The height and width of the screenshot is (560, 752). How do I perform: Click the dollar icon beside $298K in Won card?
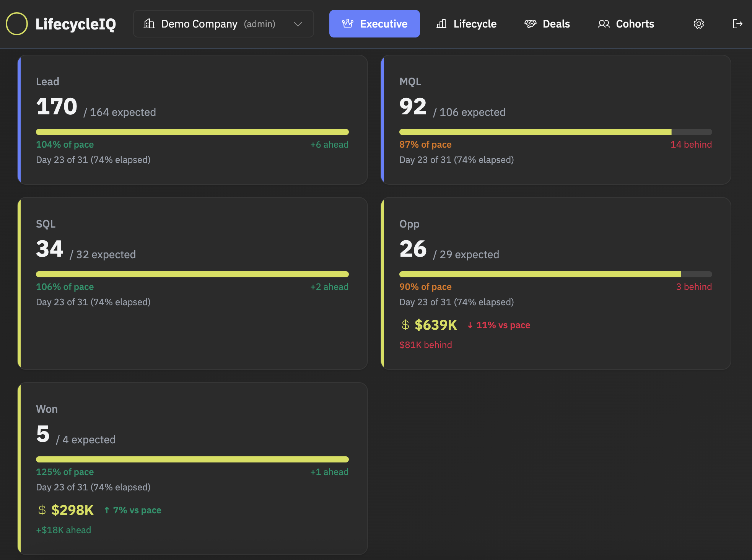[x=41, y=510]
